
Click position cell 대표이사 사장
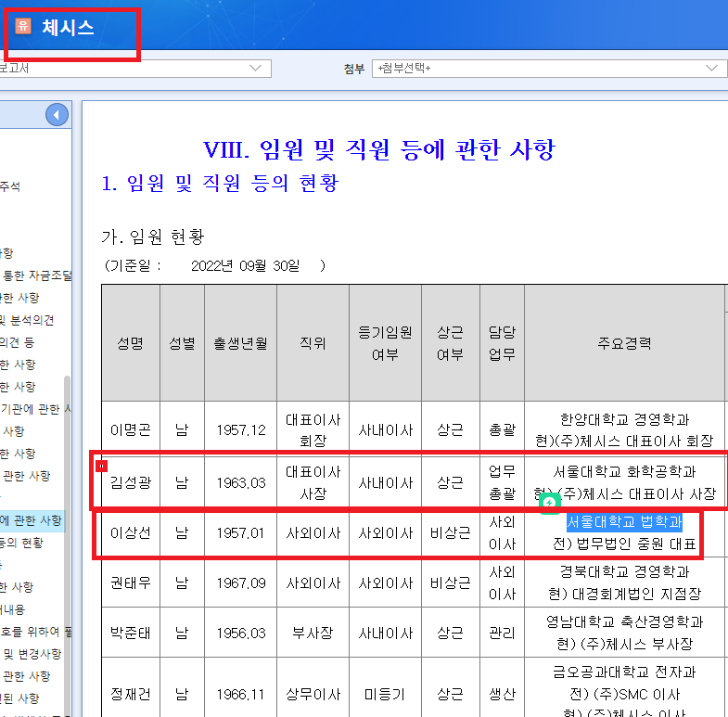tap(313, 483)
